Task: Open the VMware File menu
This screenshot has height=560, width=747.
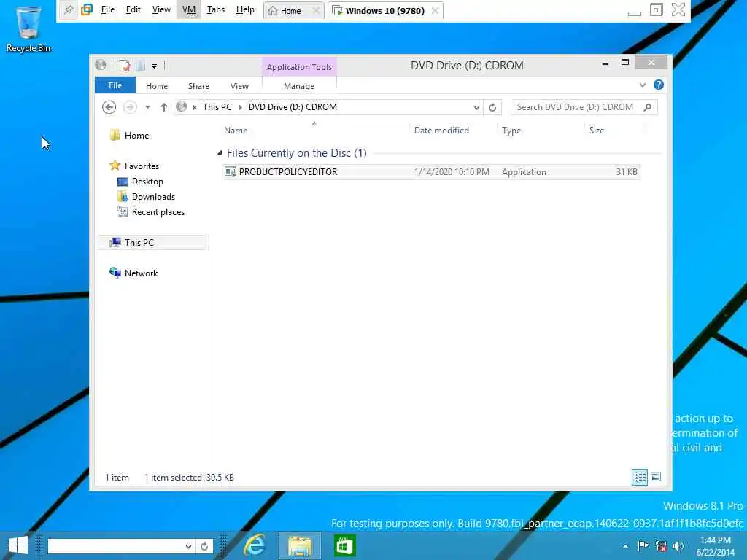Action: pyautogui.click(x=108, y=9)
